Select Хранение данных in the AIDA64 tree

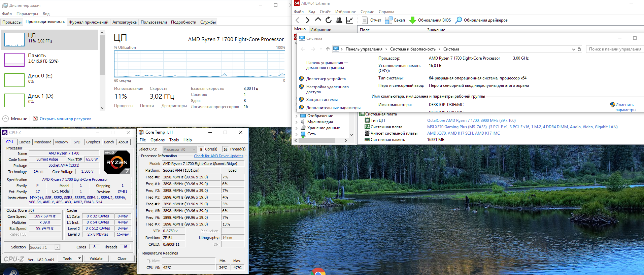coord(323,128)
